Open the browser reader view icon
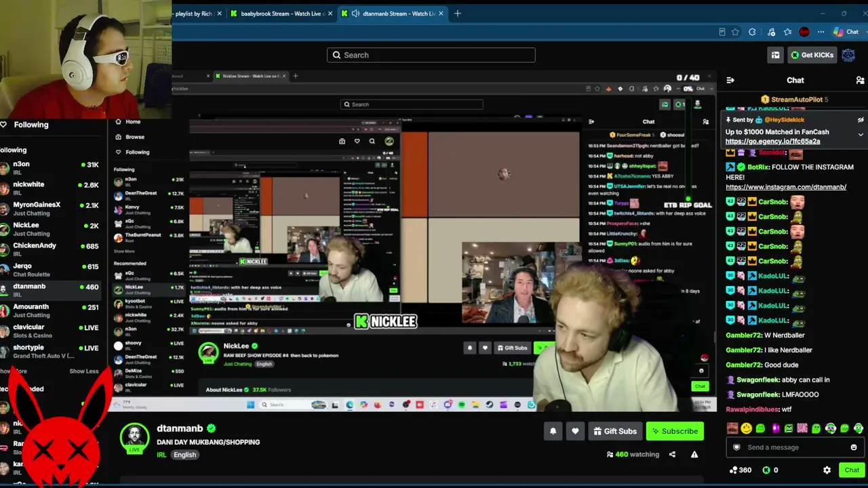 tap(722, 32)
